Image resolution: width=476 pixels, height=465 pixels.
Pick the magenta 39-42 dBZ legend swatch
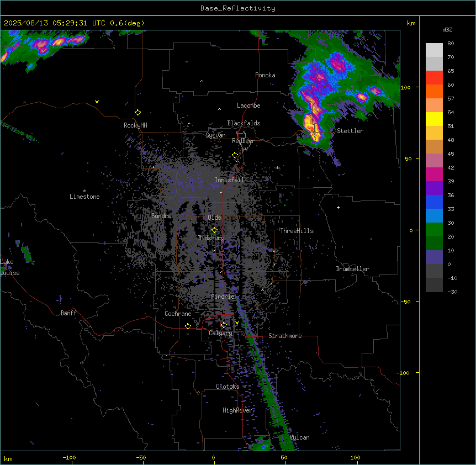click(434, 174)
